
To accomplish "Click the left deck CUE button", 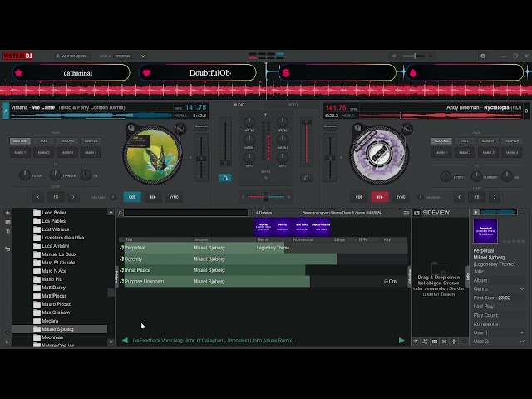I will [x=132, y=197].
